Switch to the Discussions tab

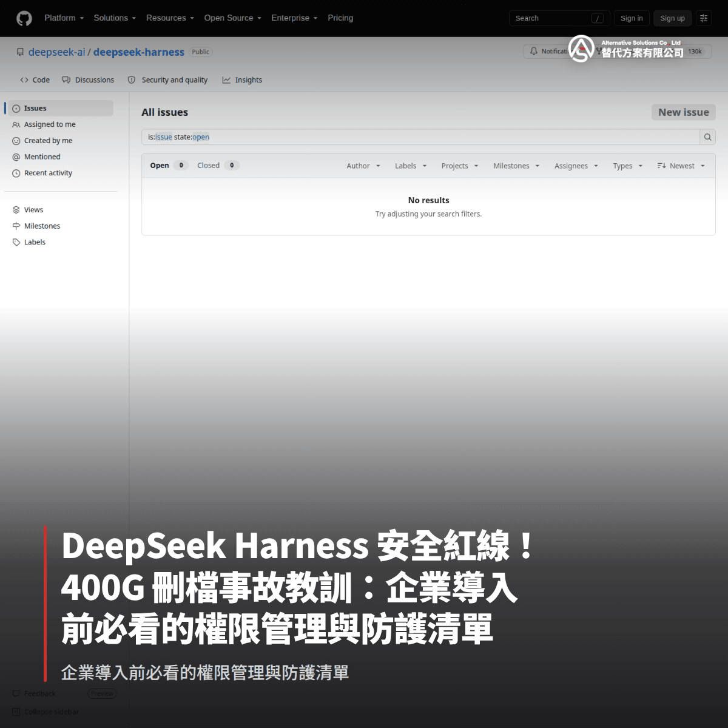[x=88, y=80]
